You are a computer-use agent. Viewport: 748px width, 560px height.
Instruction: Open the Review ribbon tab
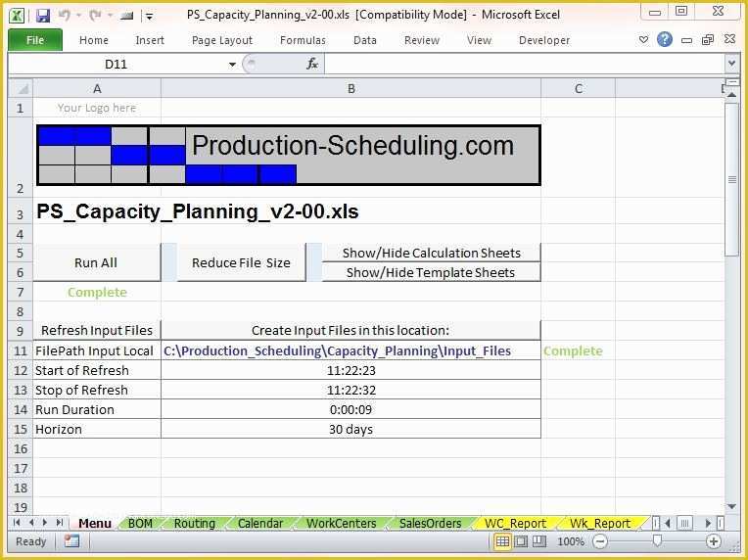click(x=422, y=40)
